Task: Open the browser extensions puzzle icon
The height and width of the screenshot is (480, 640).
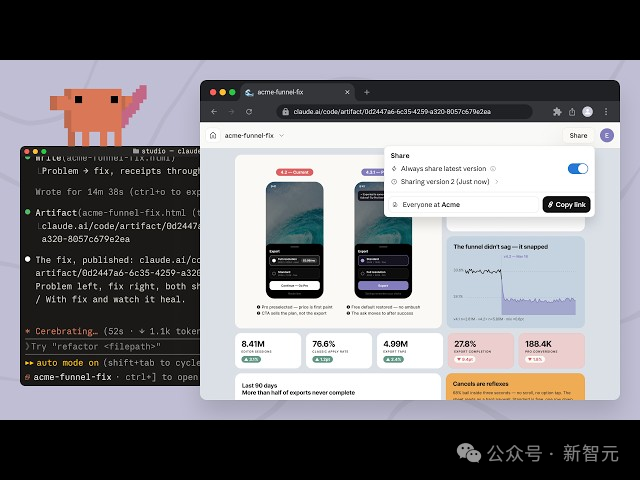Action: [x=557, y=111]
